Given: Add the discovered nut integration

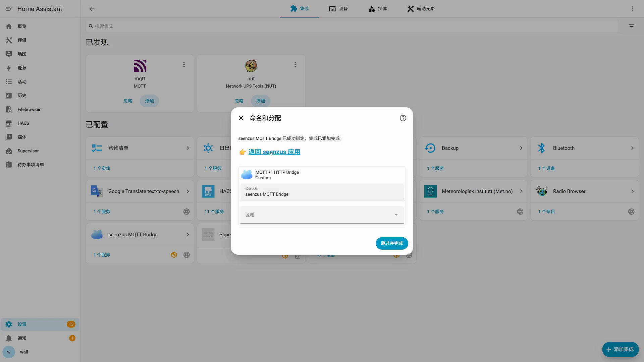Looking at the screenshot, I should 261,101.
